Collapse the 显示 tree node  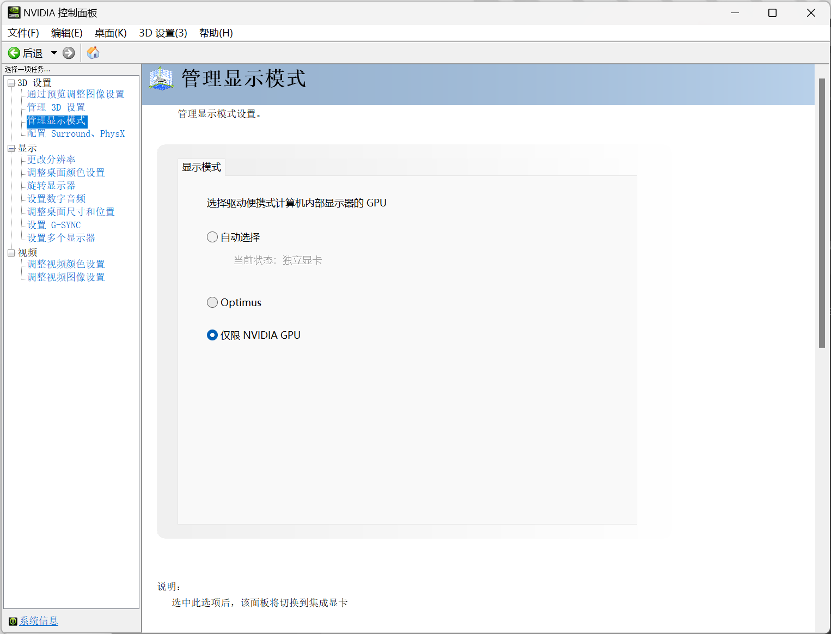point(11,149)
